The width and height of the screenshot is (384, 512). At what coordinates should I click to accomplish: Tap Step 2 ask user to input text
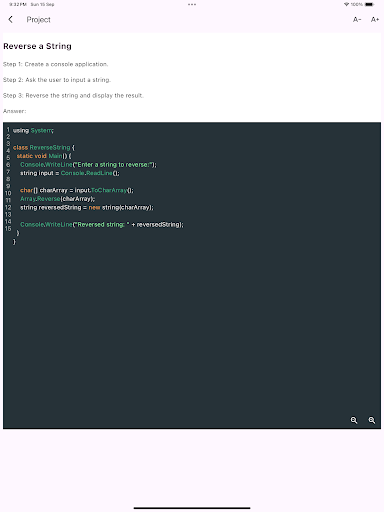tap(57, 80)
